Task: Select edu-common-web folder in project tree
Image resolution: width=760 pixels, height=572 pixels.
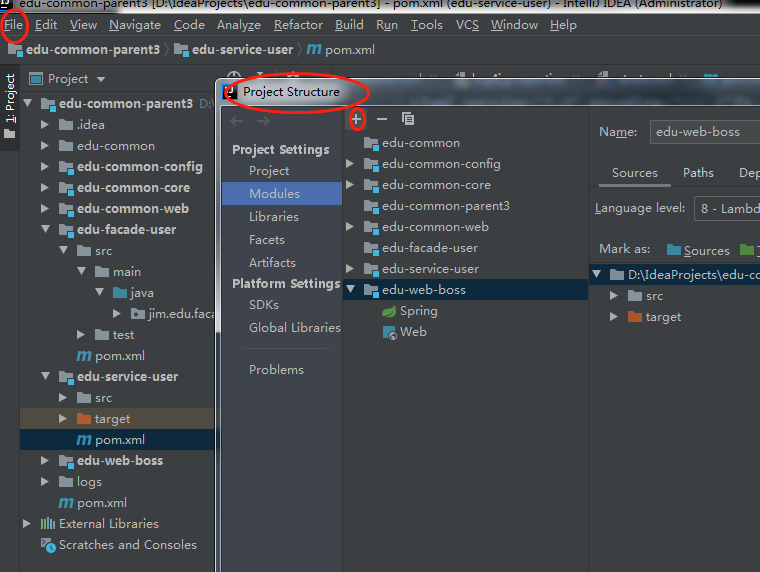Action: (x=124, y=209)
